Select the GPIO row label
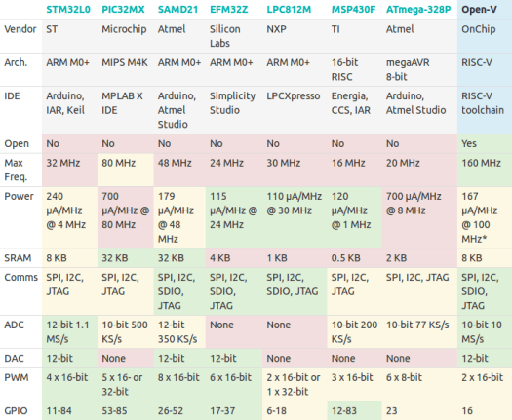 [x=16, y=410]
